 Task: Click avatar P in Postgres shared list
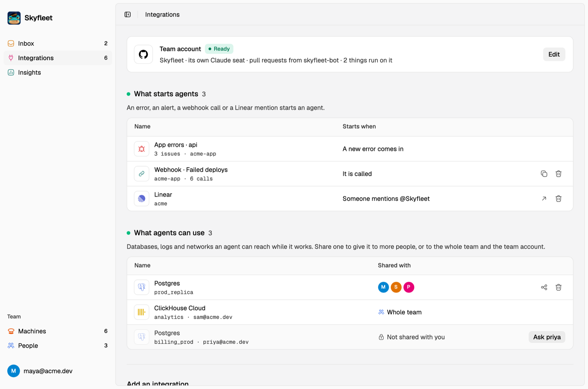[409, 287]
